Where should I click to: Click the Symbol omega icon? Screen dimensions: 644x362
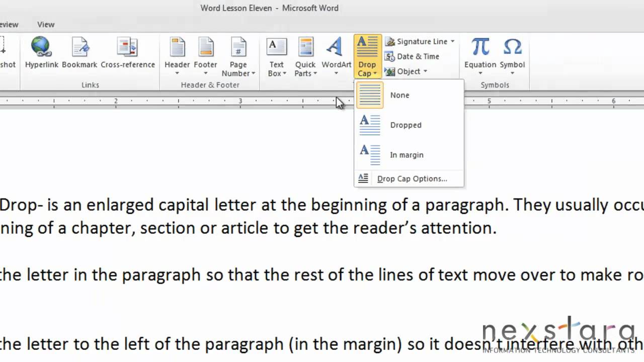512,47
